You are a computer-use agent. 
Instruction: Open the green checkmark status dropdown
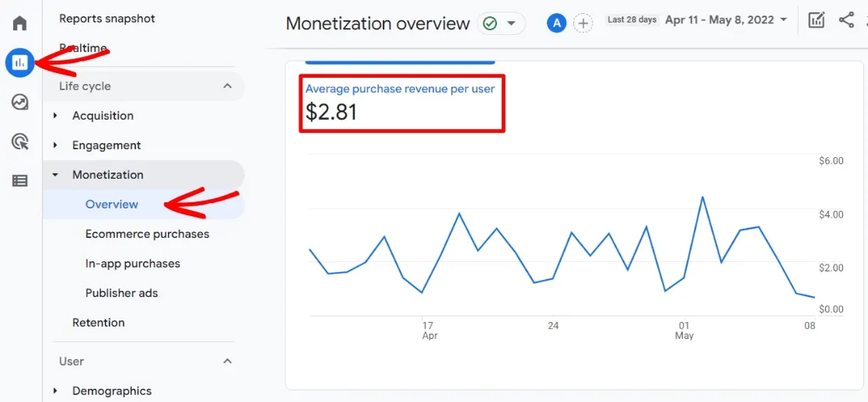point(499,23)
